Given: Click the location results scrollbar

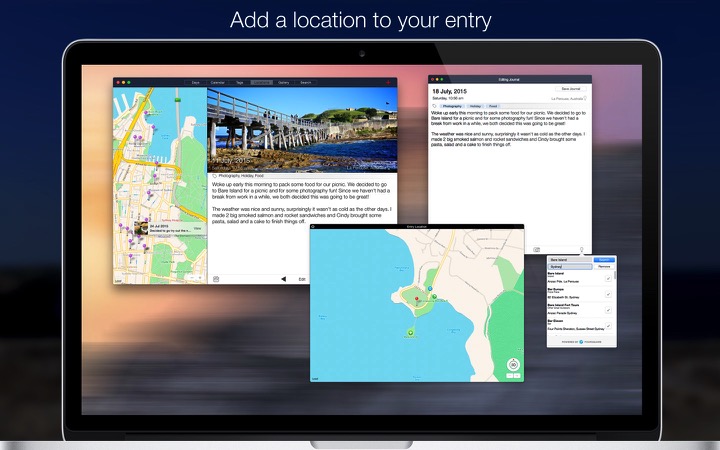Looking at the screenshot, I should coord(614,276).
